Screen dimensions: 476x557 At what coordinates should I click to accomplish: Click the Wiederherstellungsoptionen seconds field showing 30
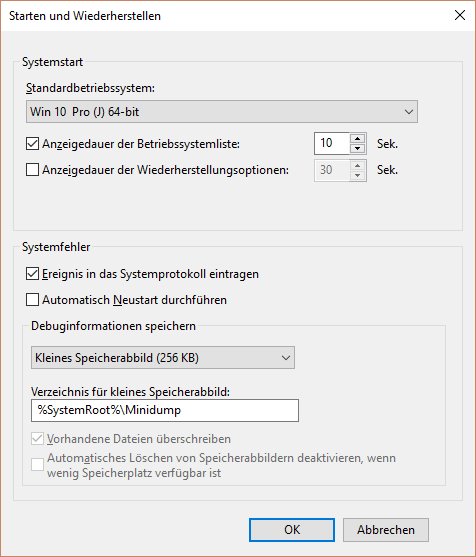332,170
